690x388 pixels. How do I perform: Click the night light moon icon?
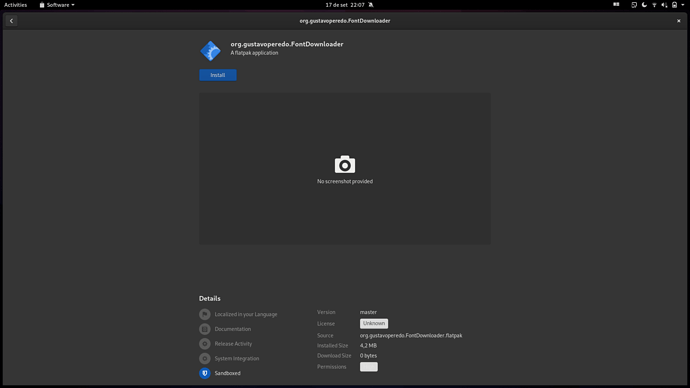644,5
